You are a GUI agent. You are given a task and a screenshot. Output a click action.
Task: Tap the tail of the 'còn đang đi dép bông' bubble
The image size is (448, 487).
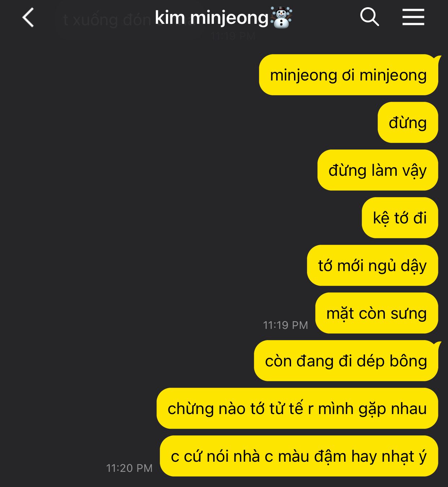click(x=438, y=344)
